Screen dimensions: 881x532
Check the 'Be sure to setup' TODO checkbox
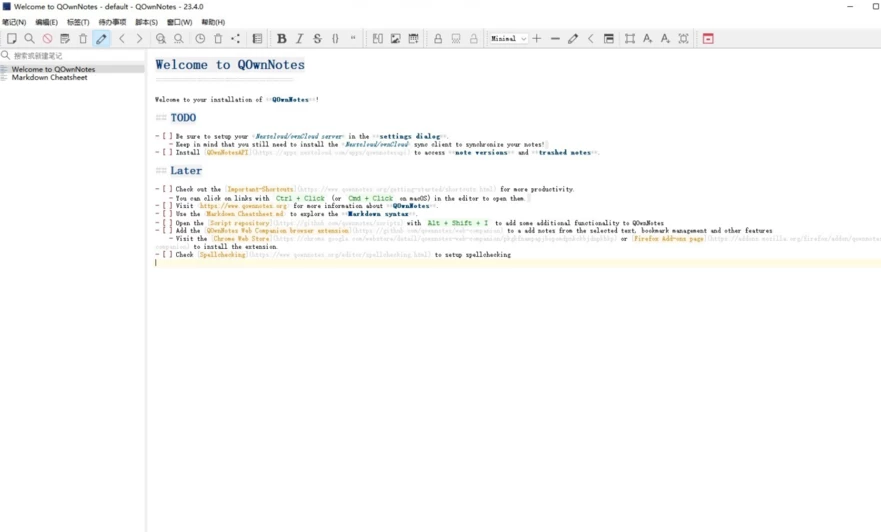pyautogui.click(x=166, y=136)
